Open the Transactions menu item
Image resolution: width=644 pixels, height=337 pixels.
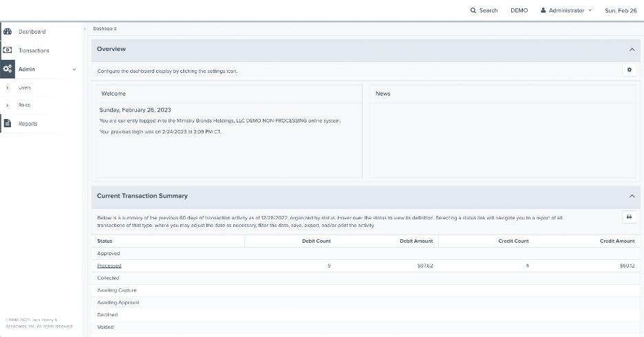point(34,51)
